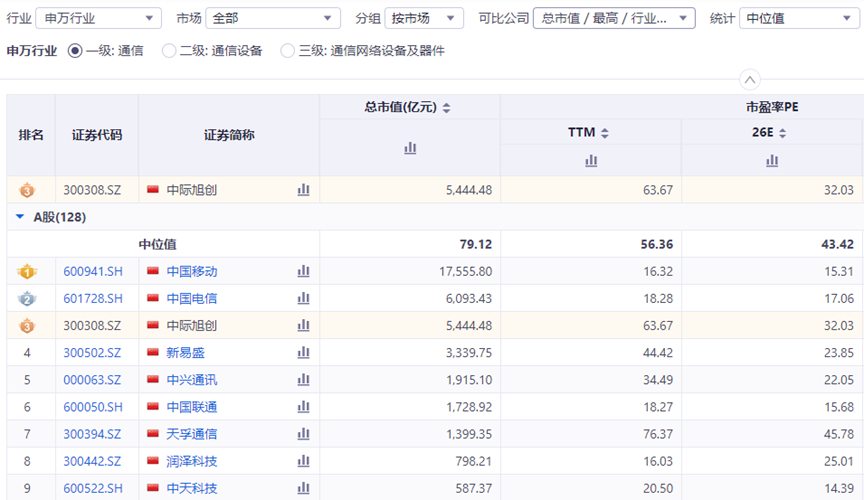Viewport: 864px width, 500px height.
Task: Select 一级: 通信 radio button
Action: [x=75, y=51]
